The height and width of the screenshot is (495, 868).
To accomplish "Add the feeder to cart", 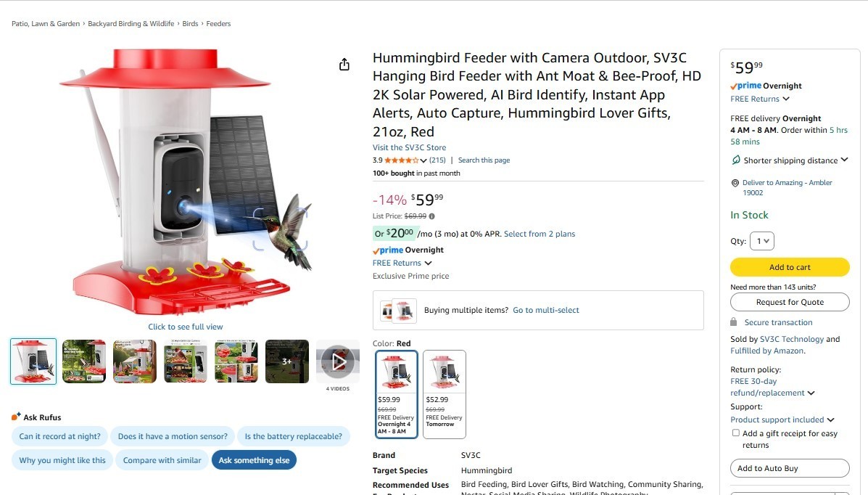I will pyautogui.click(x=790, y=267).
